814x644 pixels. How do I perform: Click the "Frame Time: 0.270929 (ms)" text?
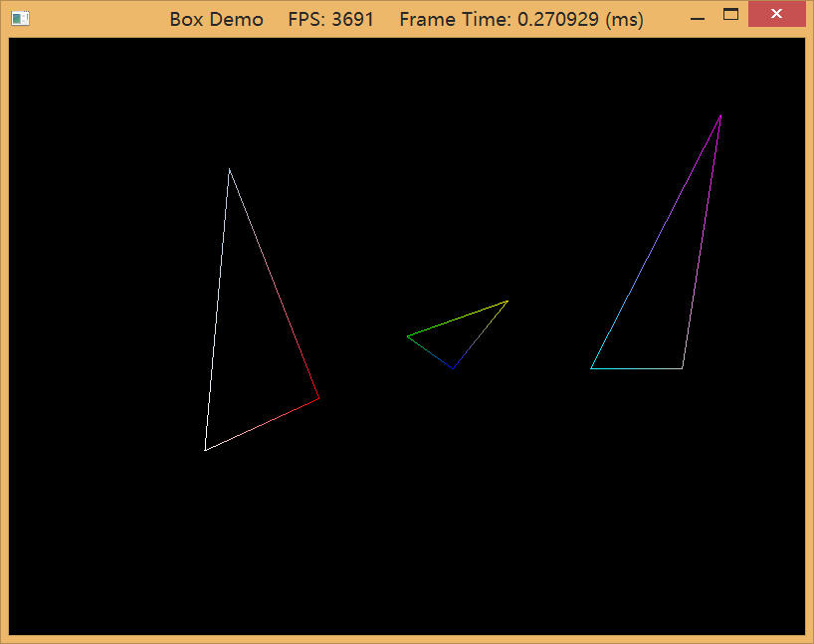(521, 20)
